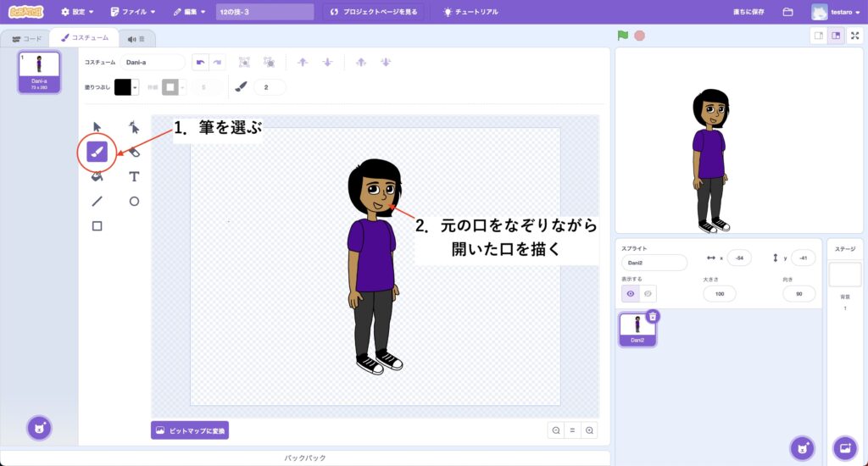Viewport: 868px width, 466px height.
Task: Delete the Dani2 sprite with trash icon
Action: pyautogui.click(x=653, y=317)
